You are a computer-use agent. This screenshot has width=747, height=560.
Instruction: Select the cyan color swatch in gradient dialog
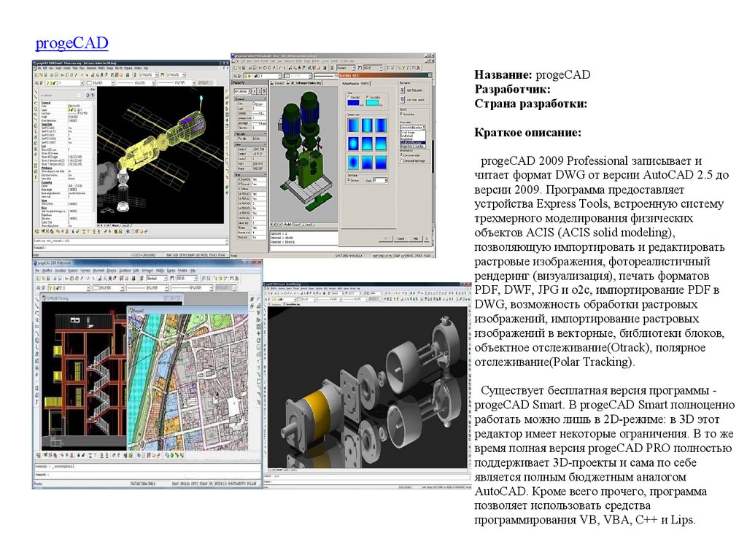372,103
